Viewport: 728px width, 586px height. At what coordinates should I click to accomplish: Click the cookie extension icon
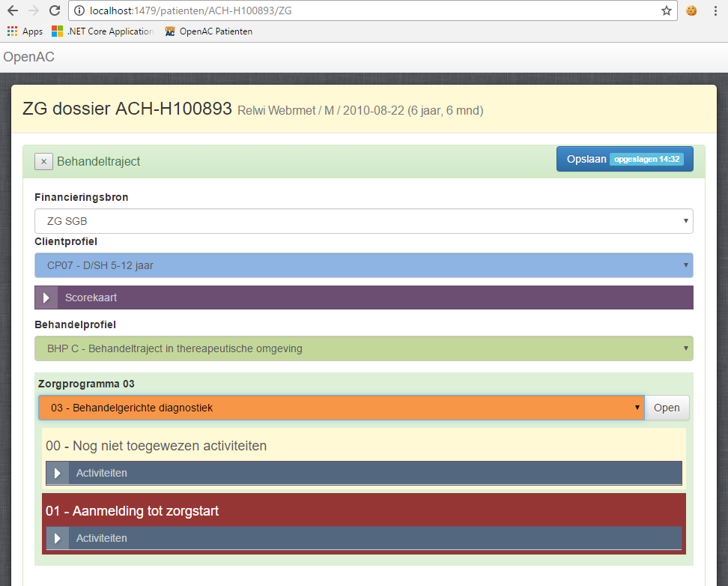tap(691, 10)
